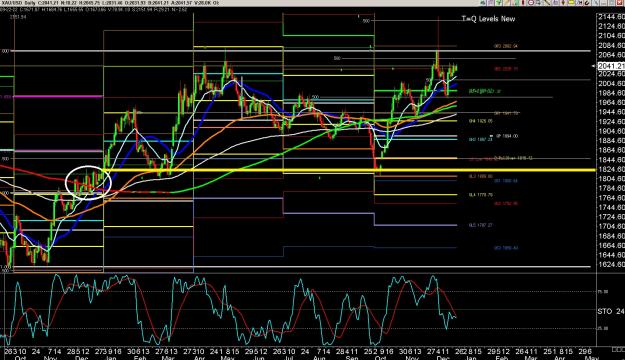Select the diagonal line drawing tool icon
The height and width of the screenshot is (360, 625).
point(546,2)
